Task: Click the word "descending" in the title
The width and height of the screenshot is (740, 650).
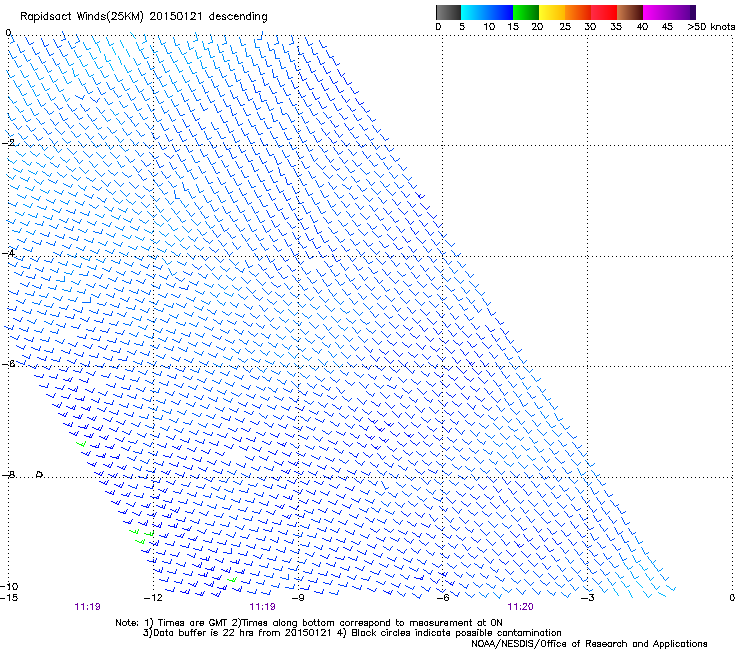Action: pos(238,17)
